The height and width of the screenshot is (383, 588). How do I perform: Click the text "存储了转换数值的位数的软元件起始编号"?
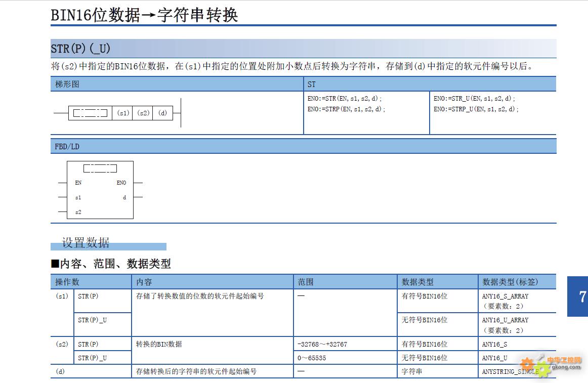coord(200,296)
